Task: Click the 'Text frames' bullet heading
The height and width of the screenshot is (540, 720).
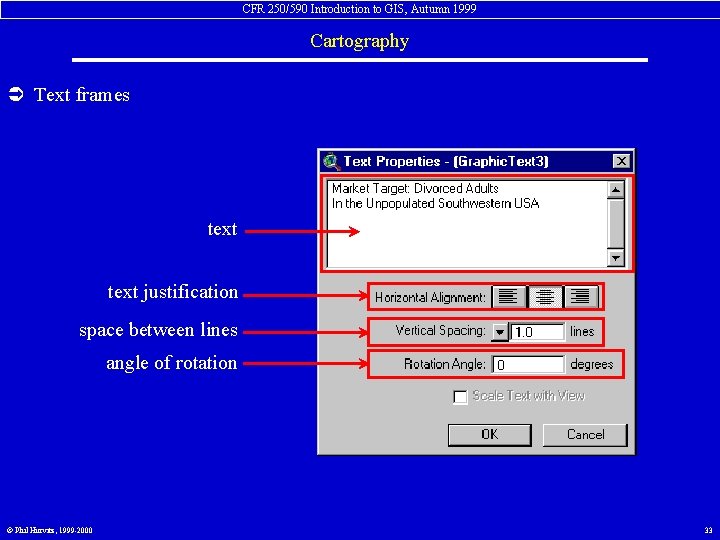Action: coord(82,95)
